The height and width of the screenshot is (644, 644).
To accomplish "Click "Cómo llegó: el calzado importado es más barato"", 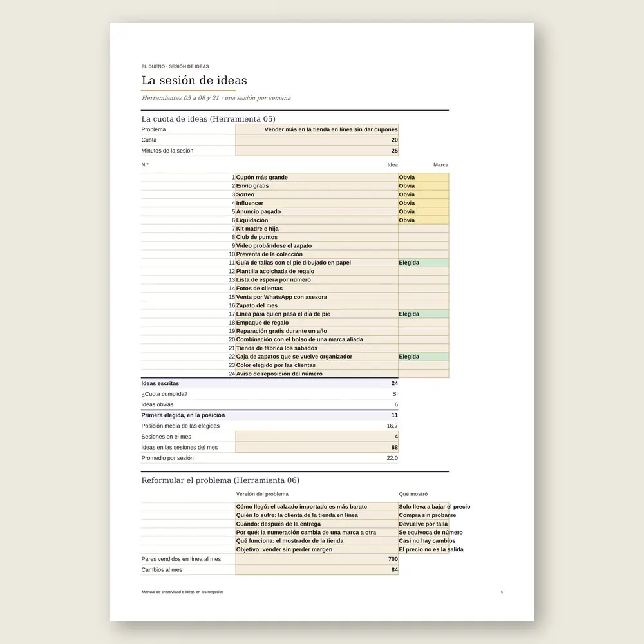I will pyautogui.click(x=317, y=507).
